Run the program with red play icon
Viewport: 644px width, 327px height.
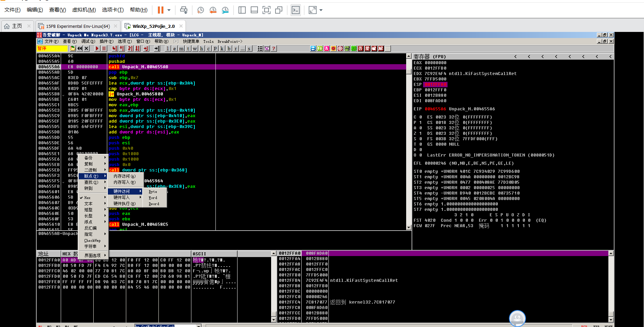(x=97, y=49)
